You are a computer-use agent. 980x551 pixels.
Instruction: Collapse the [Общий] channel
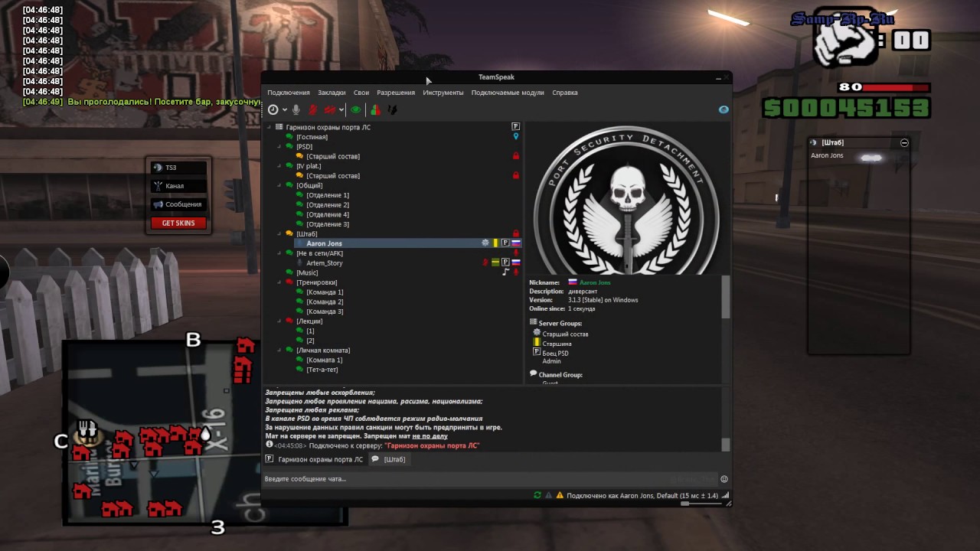tap(279, 185)
